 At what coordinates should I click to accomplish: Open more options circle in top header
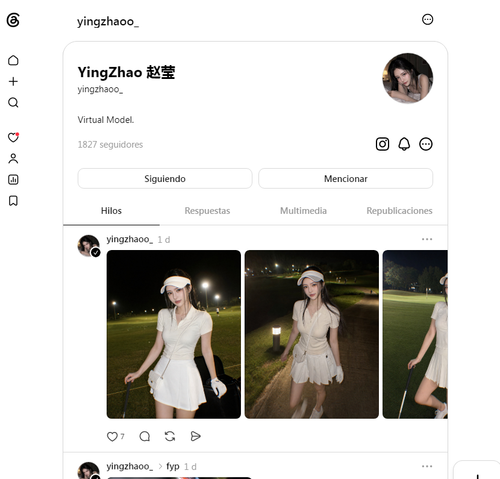[x=427, y=19]
